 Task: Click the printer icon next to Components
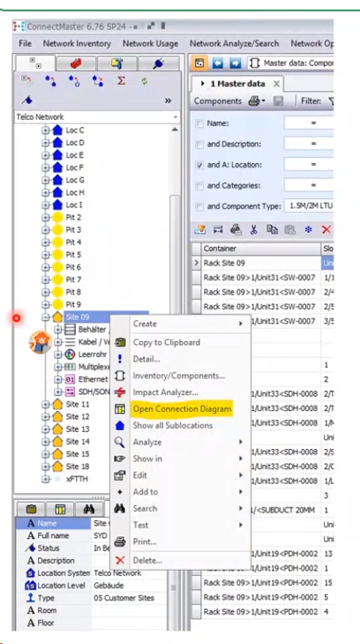click(254, 101)
